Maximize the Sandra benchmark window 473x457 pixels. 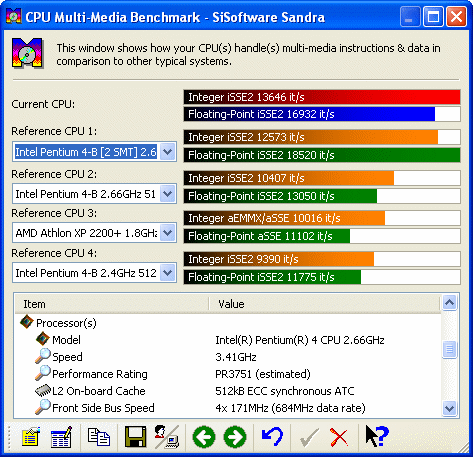tap(433, 16)
